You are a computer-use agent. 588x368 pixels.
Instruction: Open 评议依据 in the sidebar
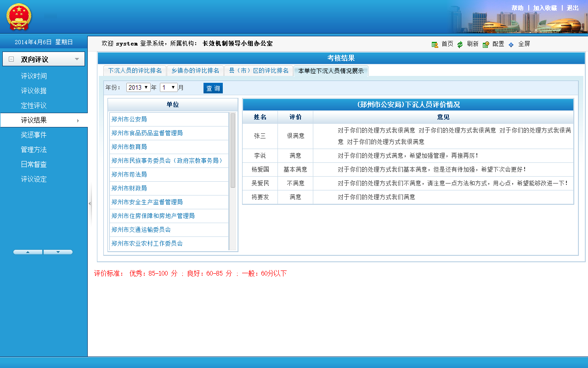(x=34, y=91)
